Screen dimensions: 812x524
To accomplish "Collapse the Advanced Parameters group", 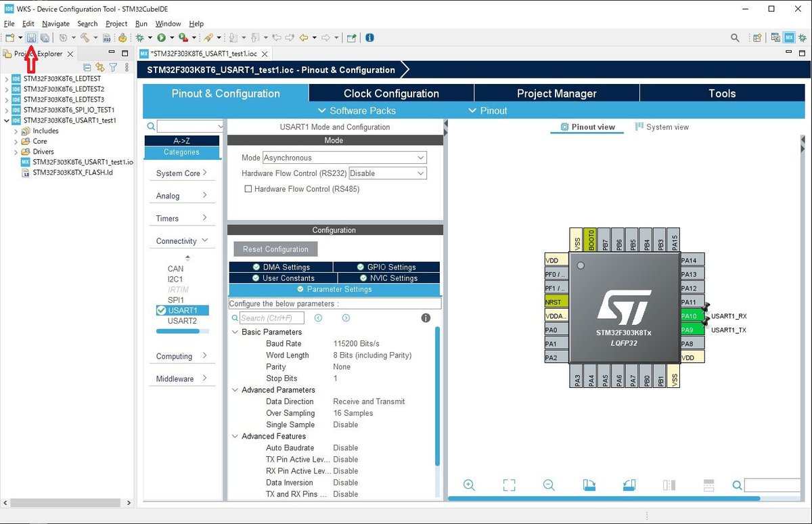I will pos(235,390).
